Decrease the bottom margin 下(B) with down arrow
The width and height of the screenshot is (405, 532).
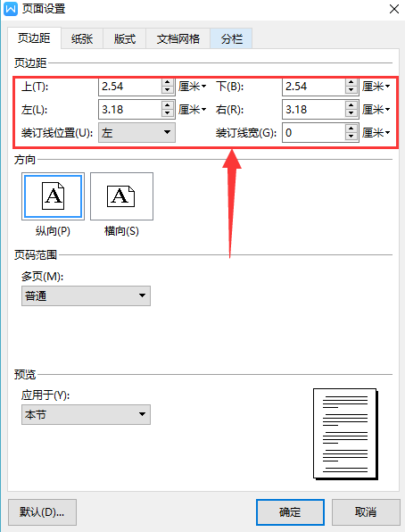tap(351, 90)
